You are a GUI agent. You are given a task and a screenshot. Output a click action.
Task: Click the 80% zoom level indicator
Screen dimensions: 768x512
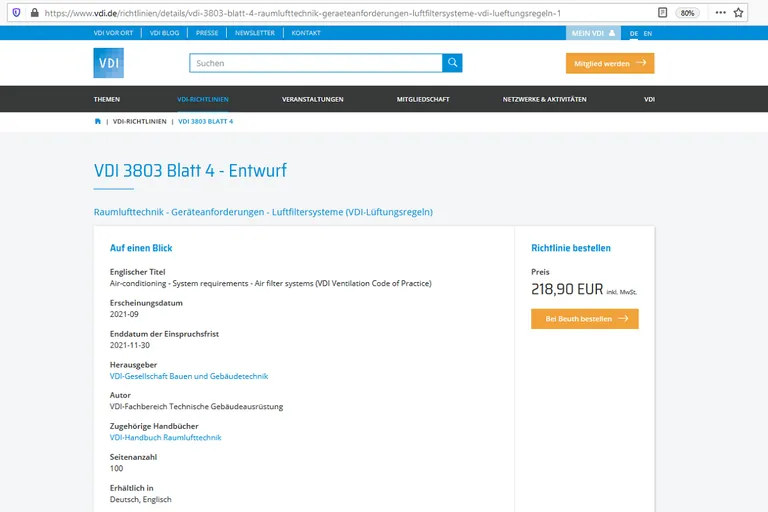pos(688,13)
